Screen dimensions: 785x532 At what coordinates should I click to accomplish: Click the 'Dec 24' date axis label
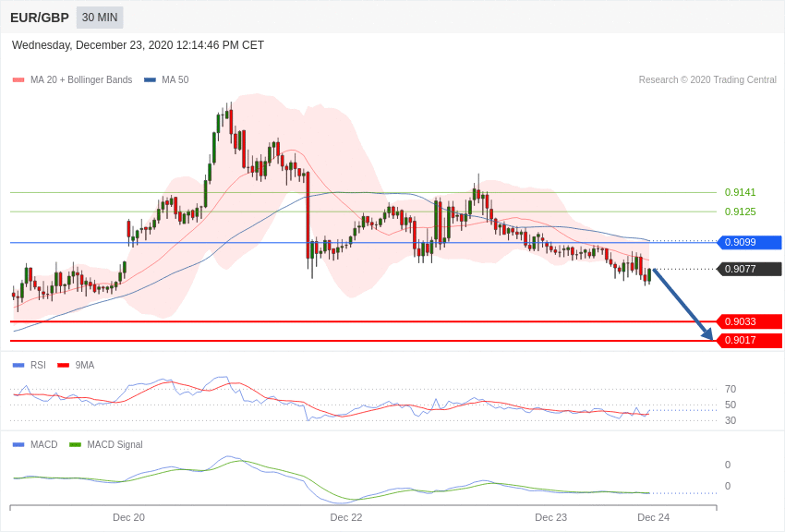[653, 517]
